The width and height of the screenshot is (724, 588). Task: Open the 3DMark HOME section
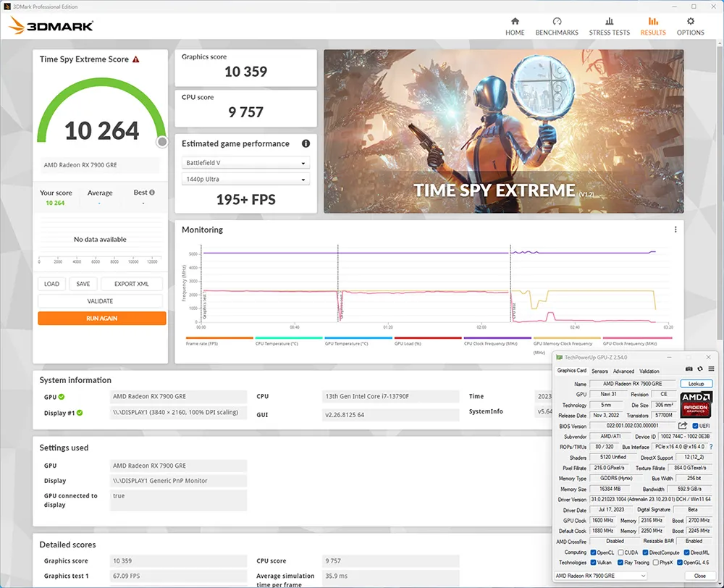[515, 27]
